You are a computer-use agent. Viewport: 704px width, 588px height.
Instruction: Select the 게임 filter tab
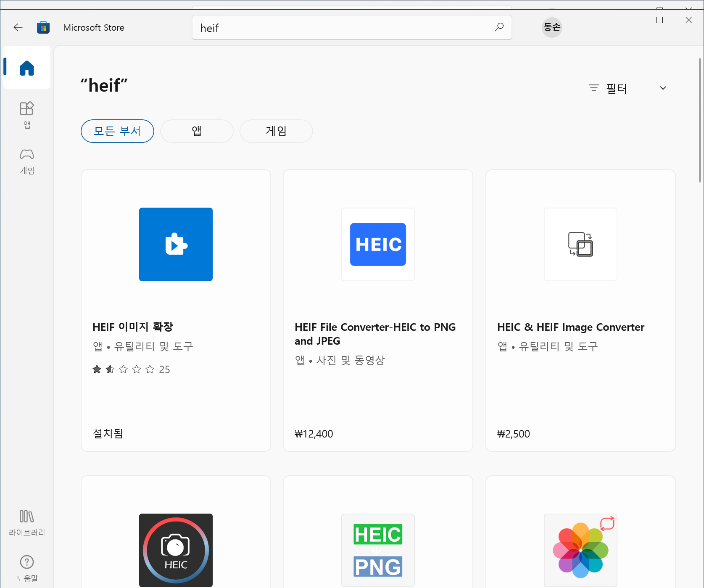pyautogui.click(x=276, y=131)
